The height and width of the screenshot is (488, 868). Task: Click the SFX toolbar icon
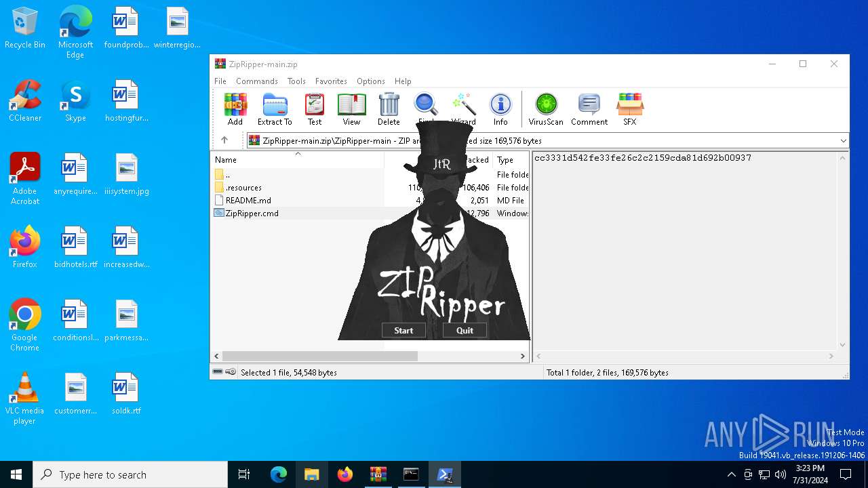630,109
